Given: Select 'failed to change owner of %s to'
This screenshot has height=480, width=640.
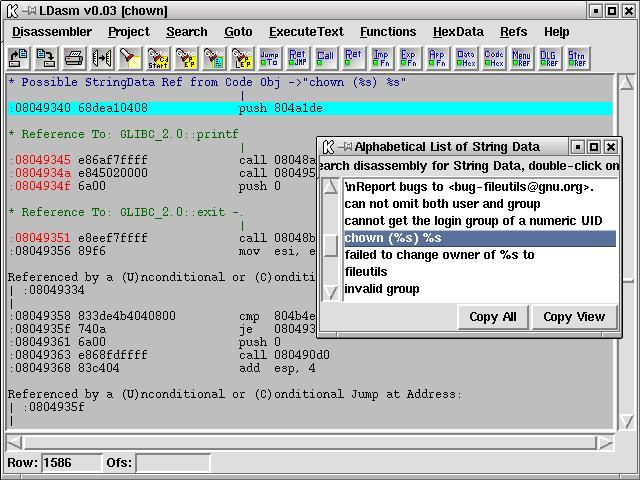Looking at the screenshot, I should (480, 255).
